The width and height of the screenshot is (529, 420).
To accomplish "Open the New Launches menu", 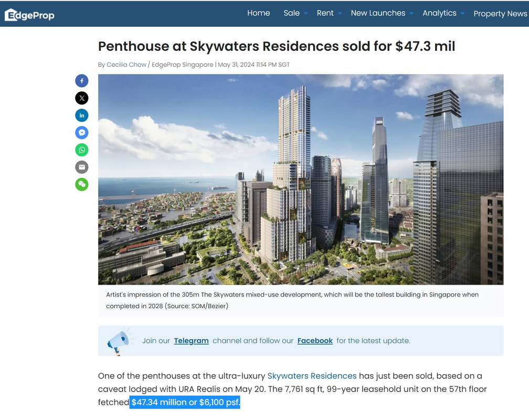I will pyautogui.click(x=378, y=13).
